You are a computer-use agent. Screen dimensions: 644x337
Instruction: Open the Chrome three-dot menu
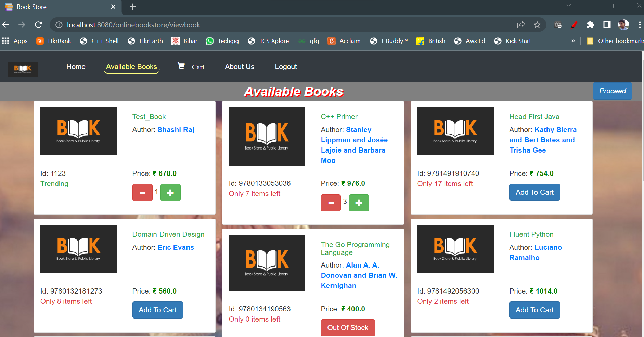(x=639, y=25)
